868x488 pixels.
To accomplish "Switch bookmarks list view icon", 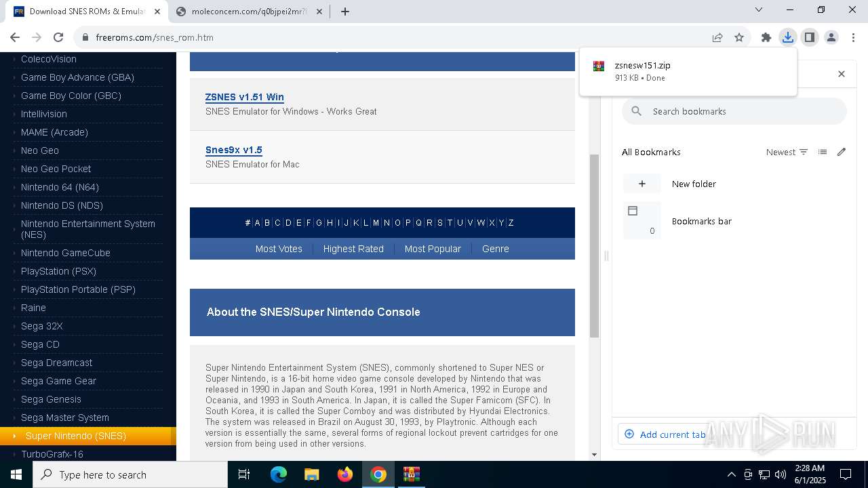I will click(x=823, y=152).
